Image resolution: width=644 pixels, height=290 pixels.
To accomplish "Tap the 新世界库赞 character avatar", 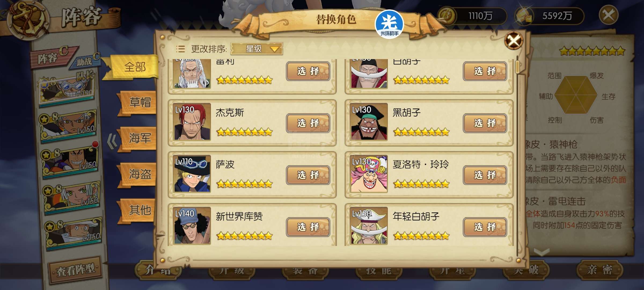I will [192, 226].
